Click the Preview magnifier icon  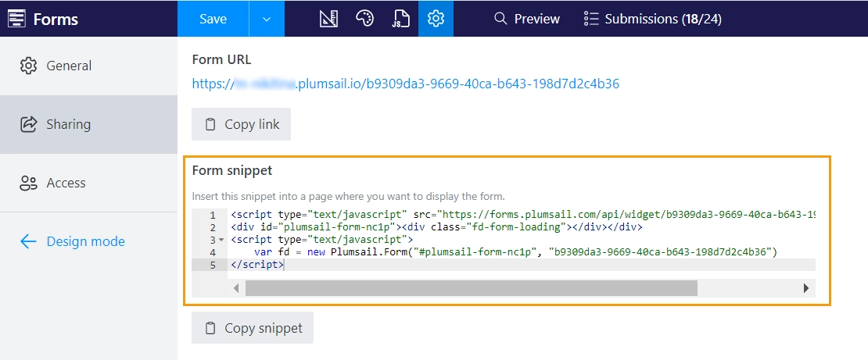coord(500,19)
